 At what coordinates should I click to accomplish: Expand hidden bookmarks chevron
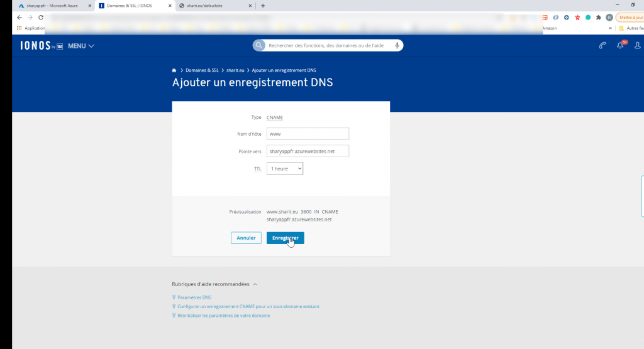pos(610,28)
